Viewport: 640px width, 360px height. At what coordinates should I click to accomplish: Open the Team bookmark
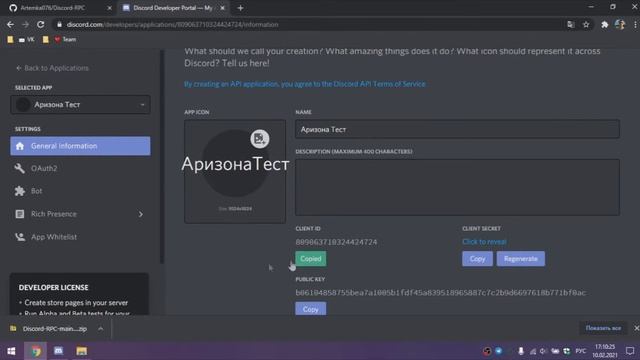pyautogui.click(x=65, y=40)
